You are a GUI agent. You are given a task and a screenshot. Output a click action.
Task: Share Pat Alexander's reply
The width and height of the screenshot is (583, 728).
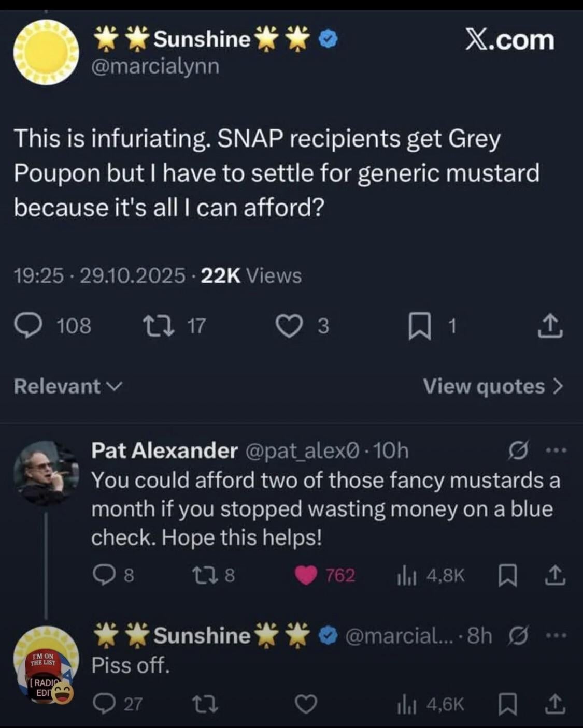(555, 575)
